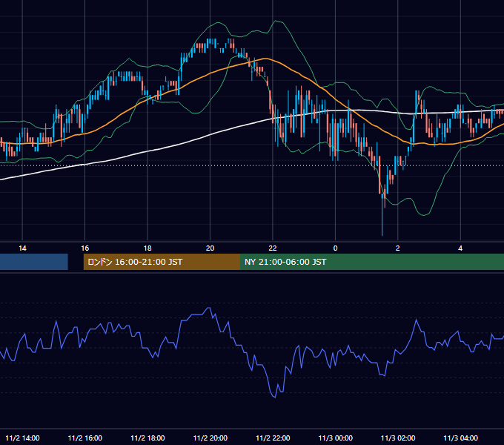The height and width of the screenshot is (445, 504).
Task: Click the '14' hour axis label
Action: click(x=22, y=248)
